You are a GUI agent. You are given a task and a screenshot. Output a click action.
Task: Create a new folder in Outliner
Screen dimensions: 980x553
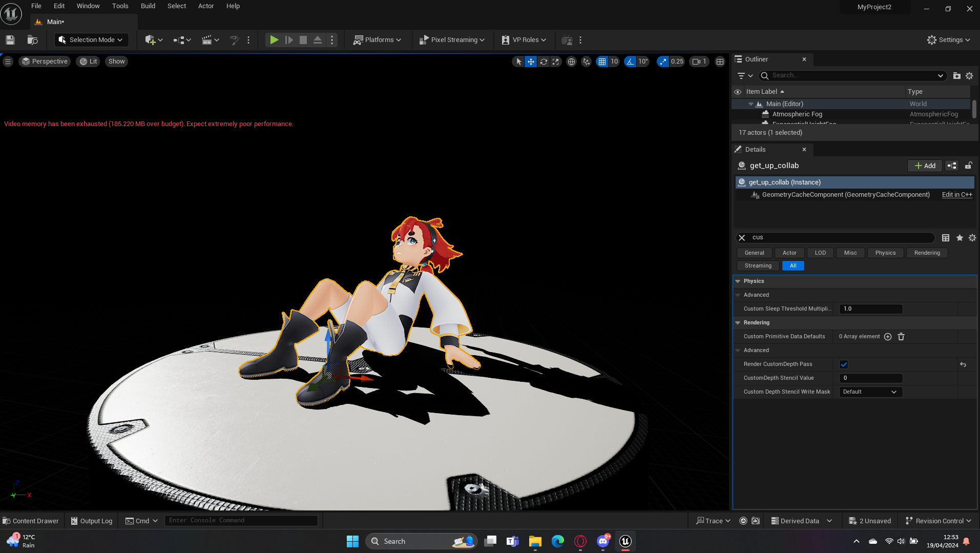(x=956, y=76)
